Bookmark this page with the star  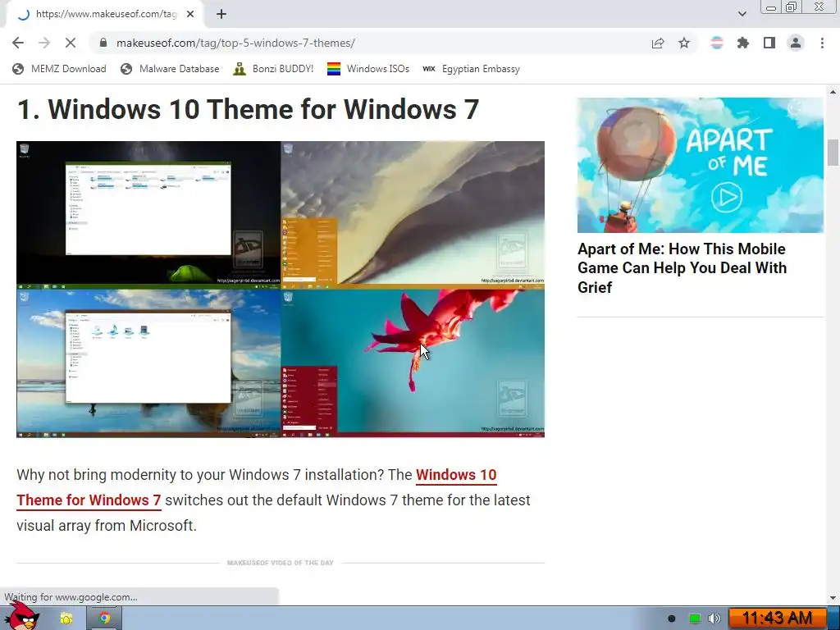tap(684, 43)
